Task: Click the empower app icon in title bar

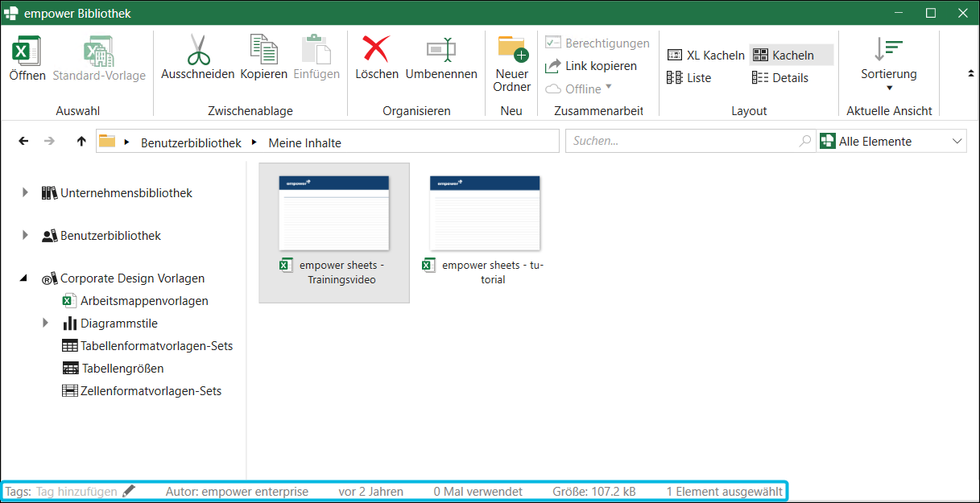Action: [x=12, y=14]
